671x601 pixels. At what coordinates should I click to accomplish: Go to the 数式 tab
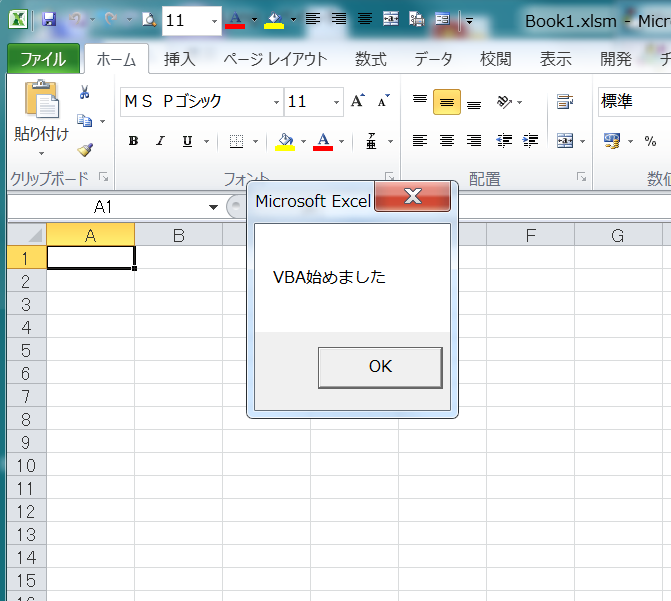[x=371, y=59]
